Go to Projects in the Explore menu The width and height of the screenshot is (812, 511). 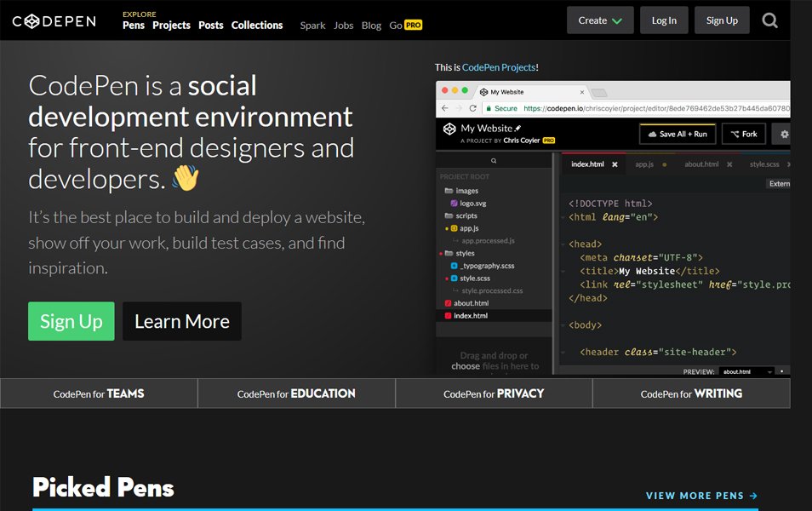coord(171,25)
